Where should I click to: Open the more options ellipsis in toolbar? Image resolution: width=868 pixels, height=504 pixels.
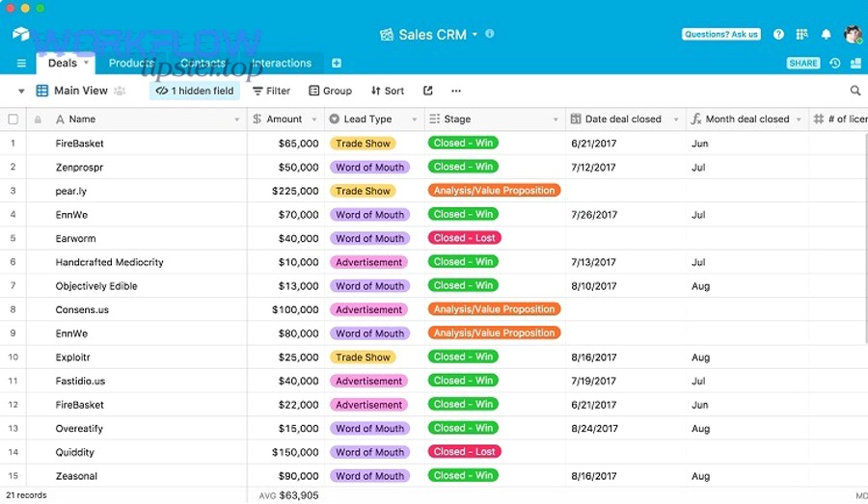click(x=455, y=91)
